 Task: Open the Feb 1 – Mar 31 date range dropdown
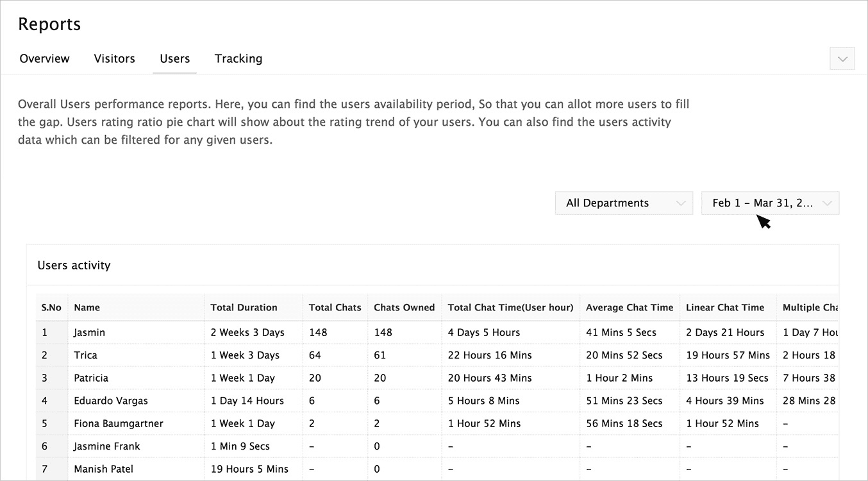click(770, 203)
